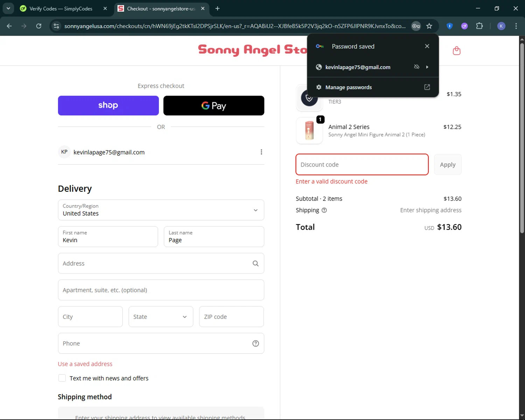Viewport: 525px width, 420px height.
Task: Pay with the G Pay button
Action: (x=214, y=105)
